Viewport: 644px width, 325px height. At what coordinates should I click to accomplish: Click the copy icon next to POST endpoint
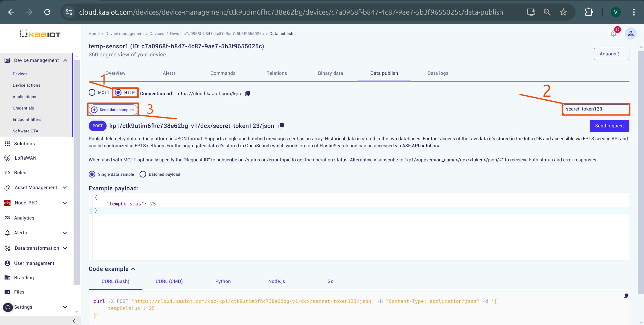[x=281, y=126]
